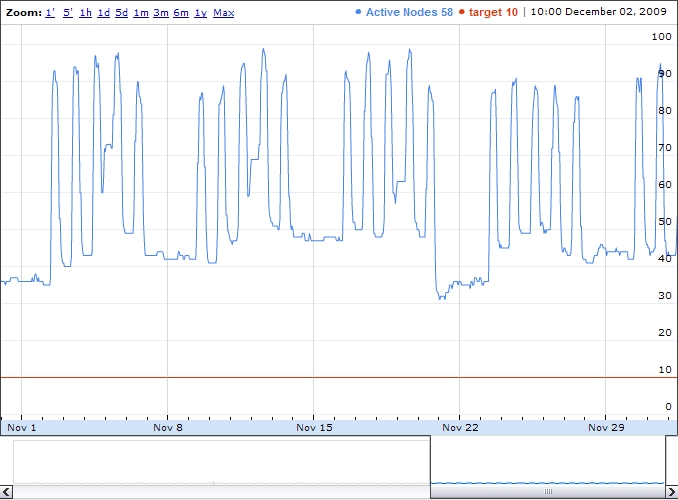The width and height of the screenshot is (678, 500).
Task: Click the scroll right arrow button
Action: pyautogui.click(x=671, y=492)
